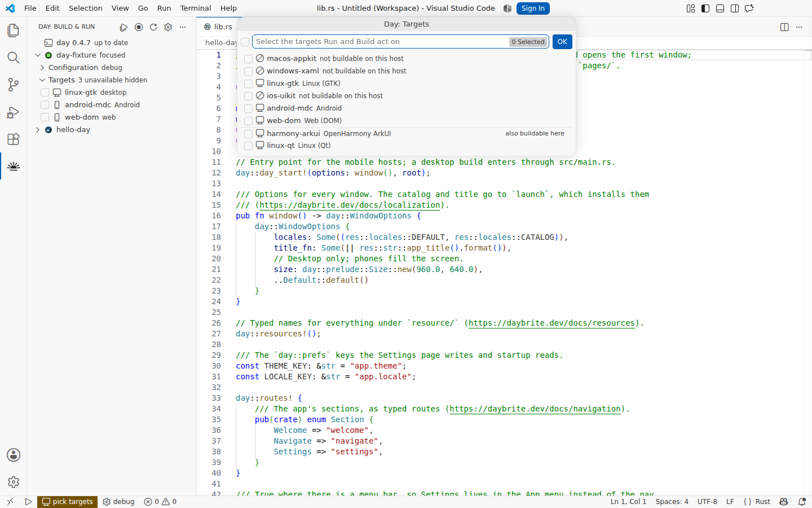This screenshot has width=812, height=508.
Task: Click the Sign In button
Action: [533, 8]
